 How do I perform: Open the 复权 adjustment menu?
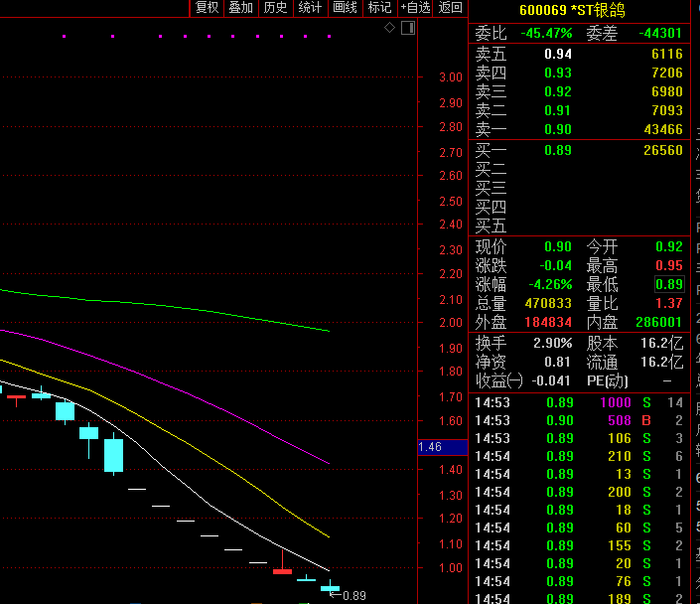tap(207, 8)
